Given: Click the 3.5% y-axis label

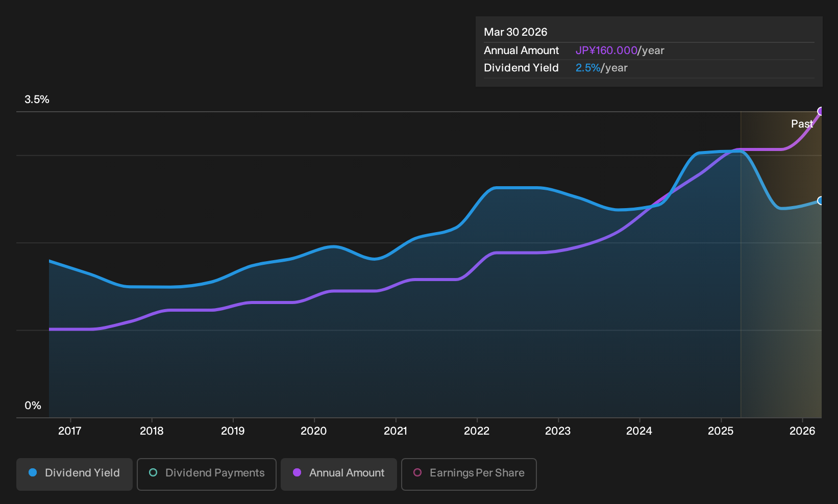Looking at the screenshot, I should (x=37, y=99).
